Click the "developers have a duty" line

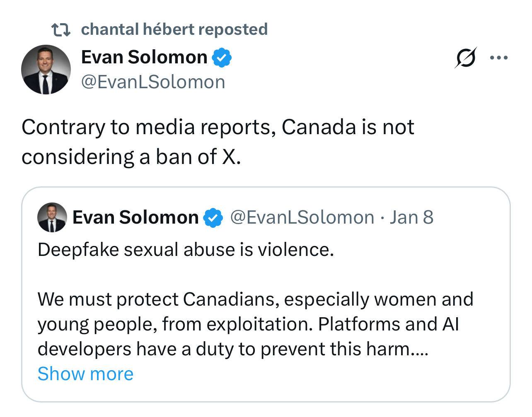[232, 349]
